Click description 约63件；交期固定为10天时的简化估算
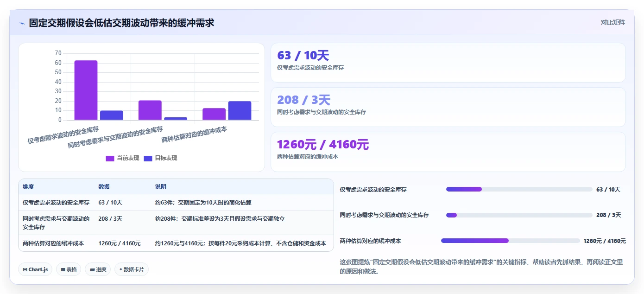Image resolution: width=644 pixels, height=294 pixels. pyautogui.click(x=203, y=203)
